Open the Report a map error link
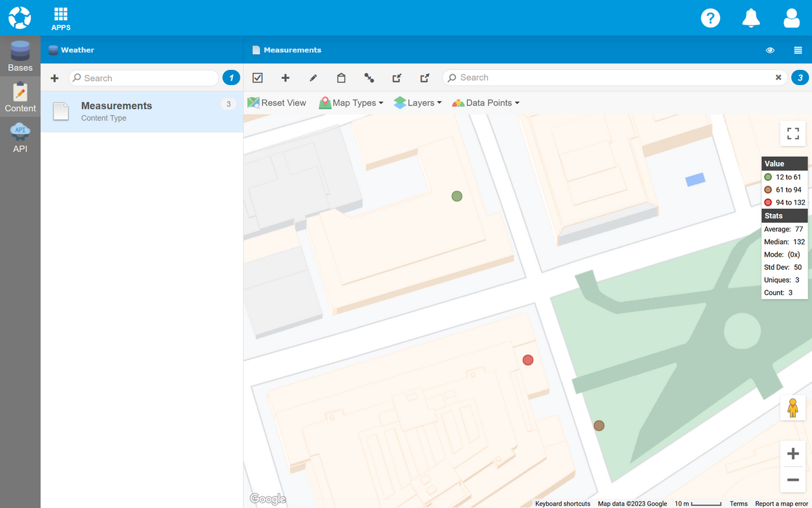 tap(781, 504)
